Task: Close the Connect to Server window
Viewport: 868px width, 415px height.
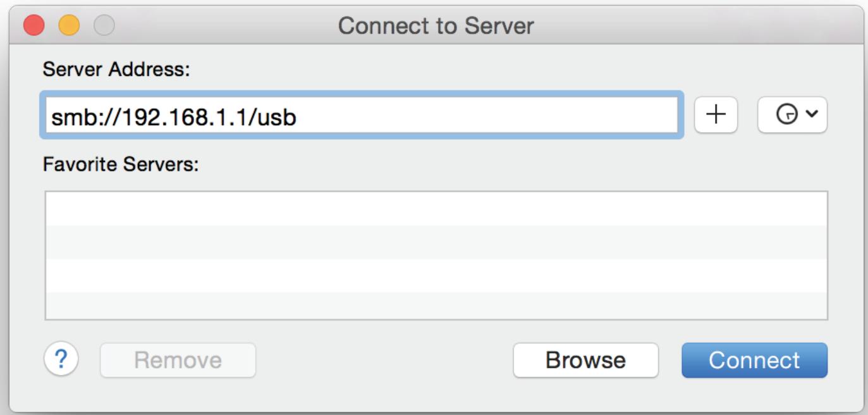Action: pos(34,25)
